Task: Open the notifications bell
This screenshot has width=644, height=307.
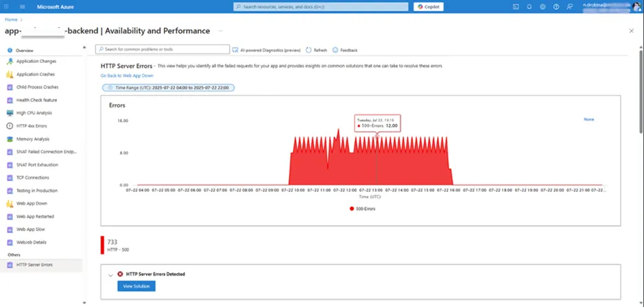Action: click(529, 6)
